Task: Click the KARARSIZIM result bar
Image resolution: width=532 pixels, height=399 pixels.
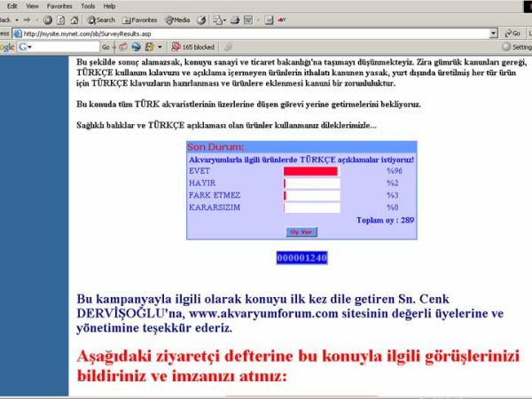Action: 312,207
